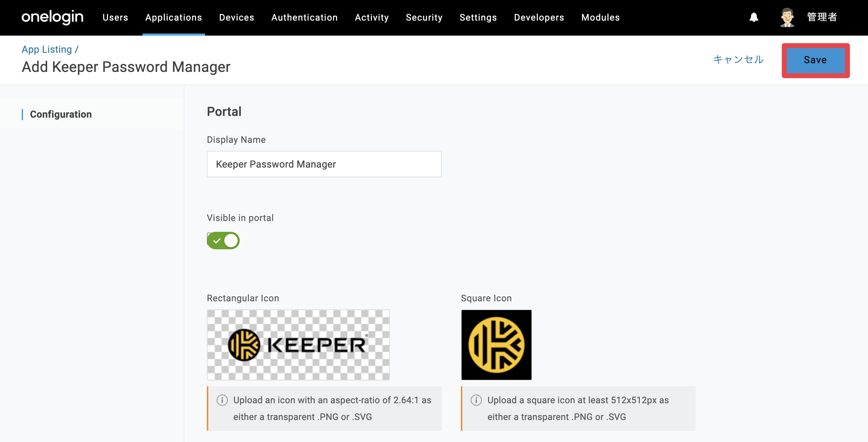
Task: Click the Add Keeper Password Manager title
Action: (126, 67)
